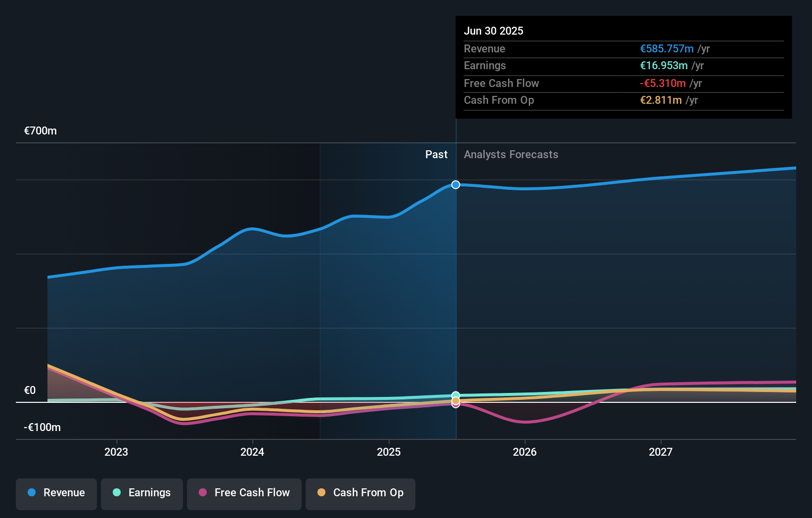Toggle the Cash From Op legend series
This screenshot has width=812, height=518.
point(361,494)
